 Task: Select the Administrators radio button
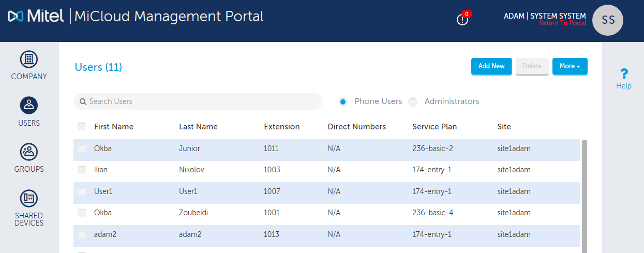point(413,102)
